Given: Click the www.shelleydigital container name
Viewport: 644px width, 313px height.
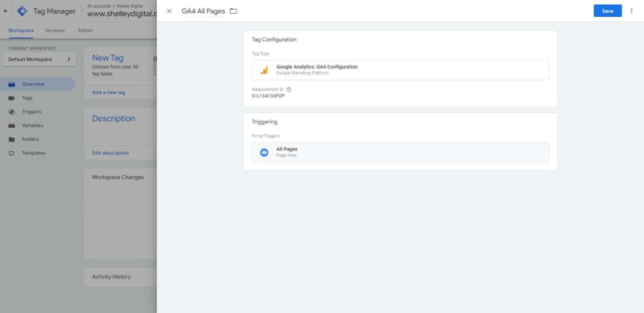Looking at the screenshot, I should pos(122,14).
